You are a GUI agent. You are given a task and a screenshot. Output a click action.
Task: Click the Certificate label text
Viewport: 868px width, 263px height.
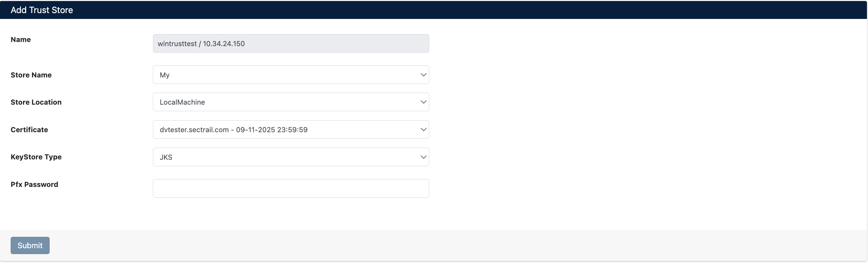(29, 129)
